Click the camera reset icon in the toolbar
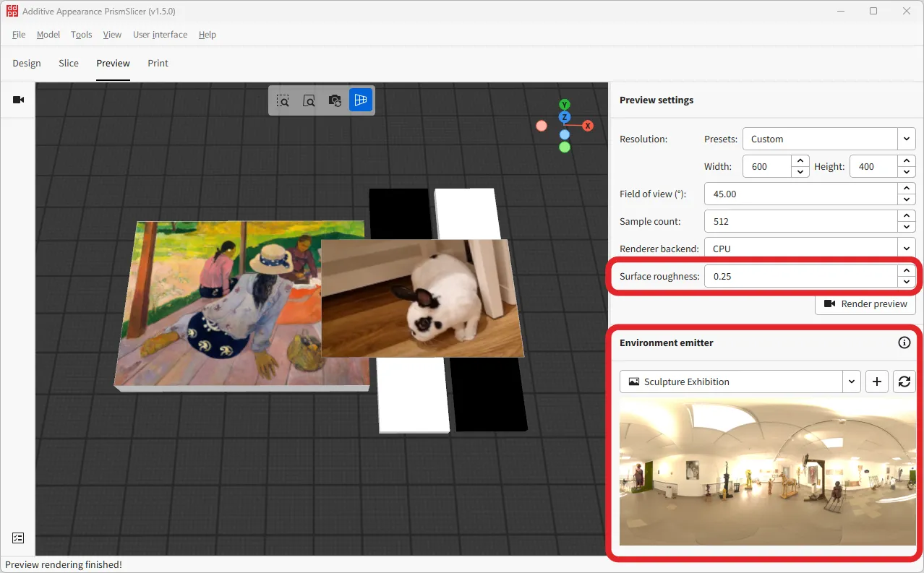Screen dimensions: 924x573 pos(335,100)
